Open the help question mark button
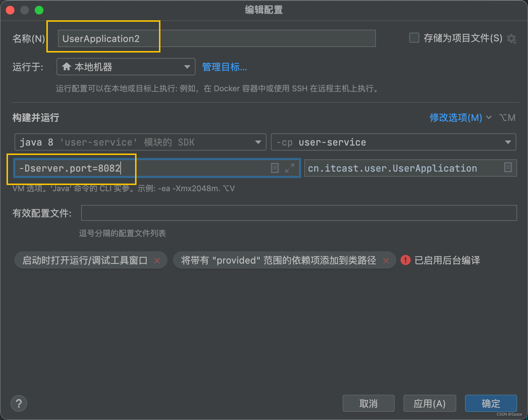 [x=19, y=403]
